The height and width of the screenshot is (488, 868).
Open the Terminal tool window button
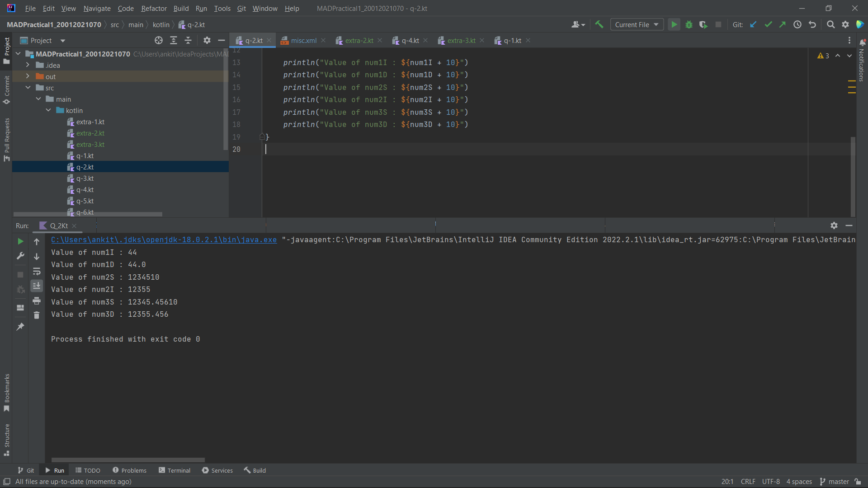tap(175, 470)
